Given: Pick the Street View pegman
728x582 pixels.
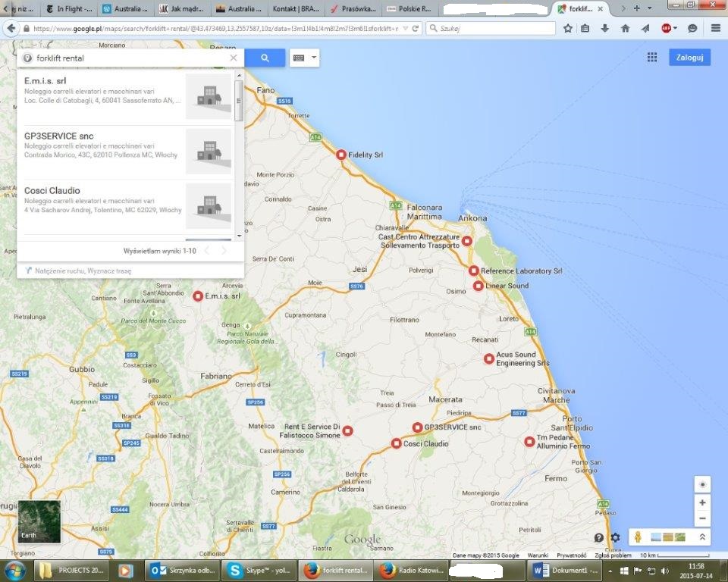Looking at the screenshot, I should [x=638, y=537].
